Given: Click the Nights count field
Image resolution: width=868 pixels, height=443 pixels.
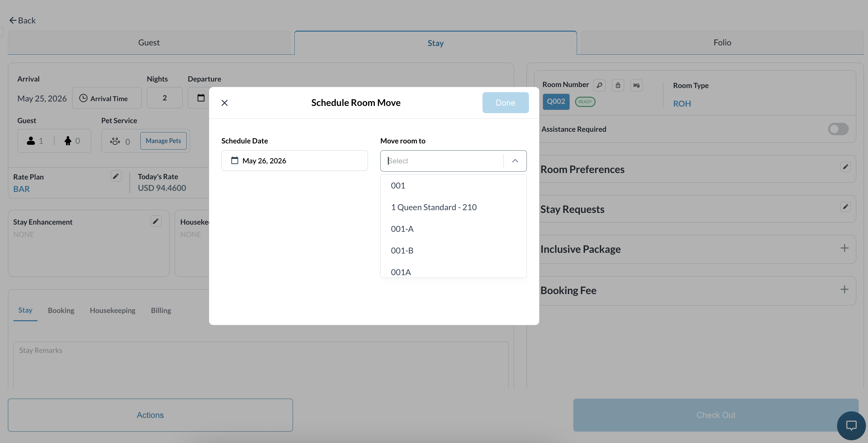Looking at the screenshot, I should (x=165, y=98).
